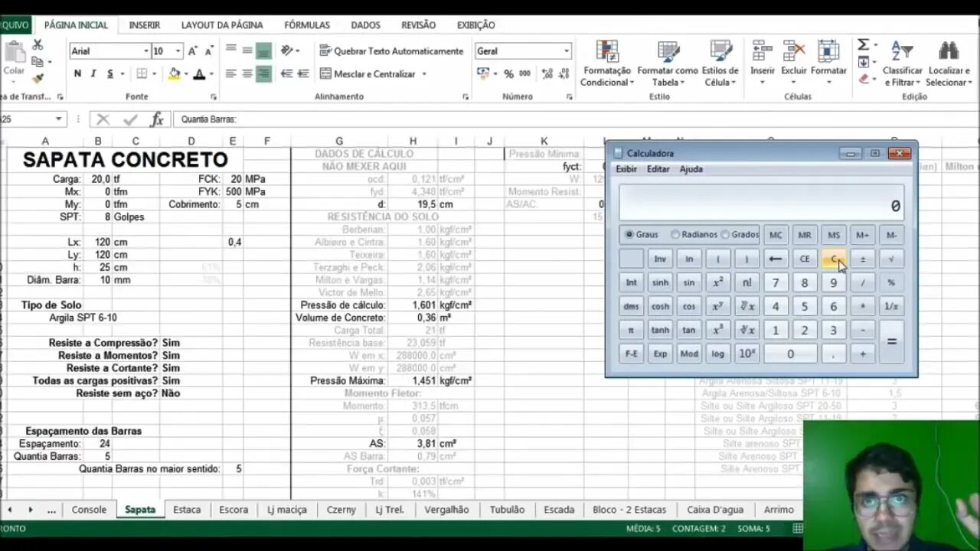Click the CE key in Calculadora

pyautogui.click(x=805, y=259)
